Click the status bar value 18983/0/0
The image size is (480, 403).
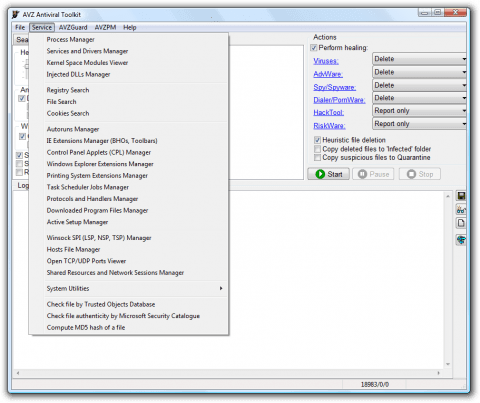coord(375,385)
